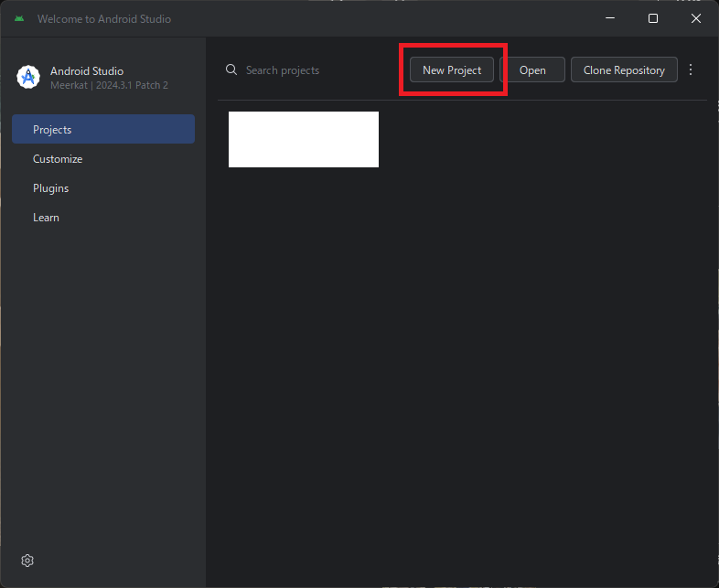
Task: Minimize the Welcome window
Action: 609,18
